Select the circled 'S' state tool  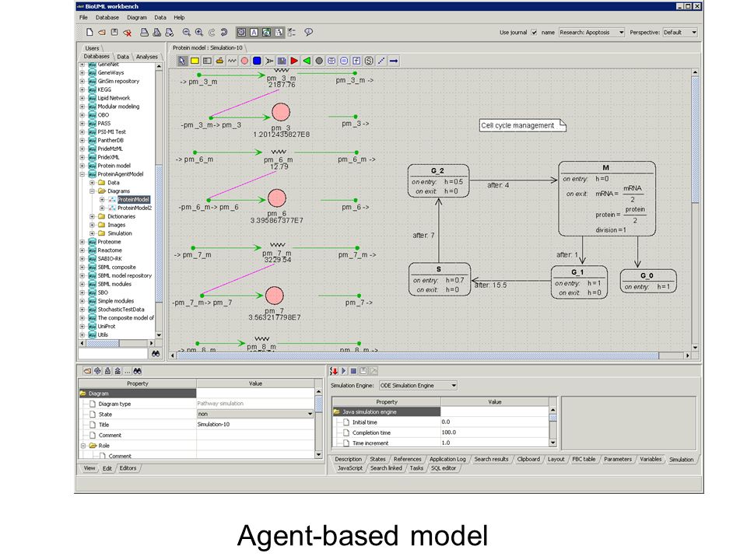[x=369, y=61]
